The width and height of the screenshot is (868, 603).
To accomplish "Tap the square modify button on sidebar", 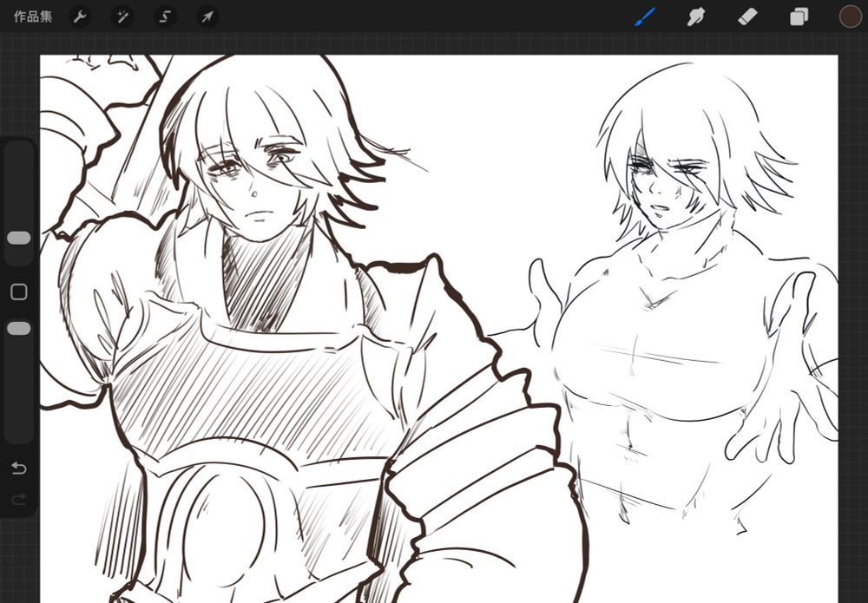I will pyautogui.click(x=19, y=292).
